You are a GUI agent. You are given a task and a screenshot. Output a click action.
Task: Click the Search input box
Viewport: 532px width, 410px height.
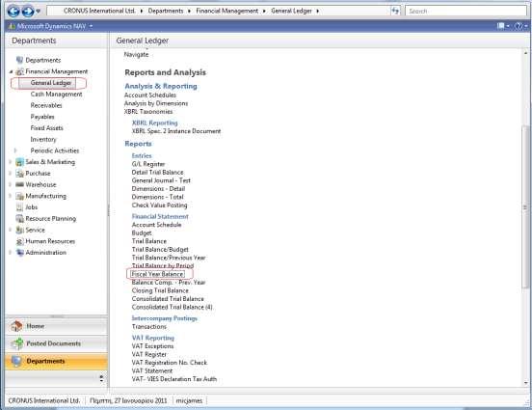(x=465, y=11)
